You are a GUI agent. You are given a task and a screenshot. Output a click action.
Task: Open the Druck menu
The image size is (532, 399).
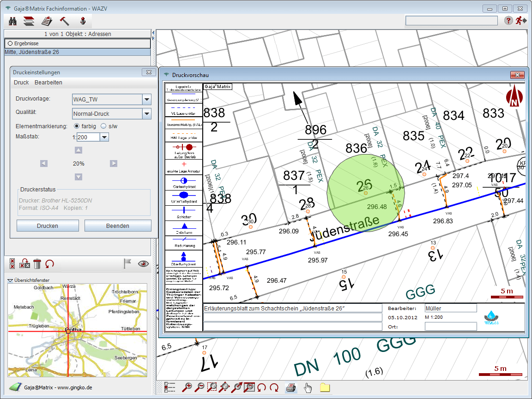21,83
